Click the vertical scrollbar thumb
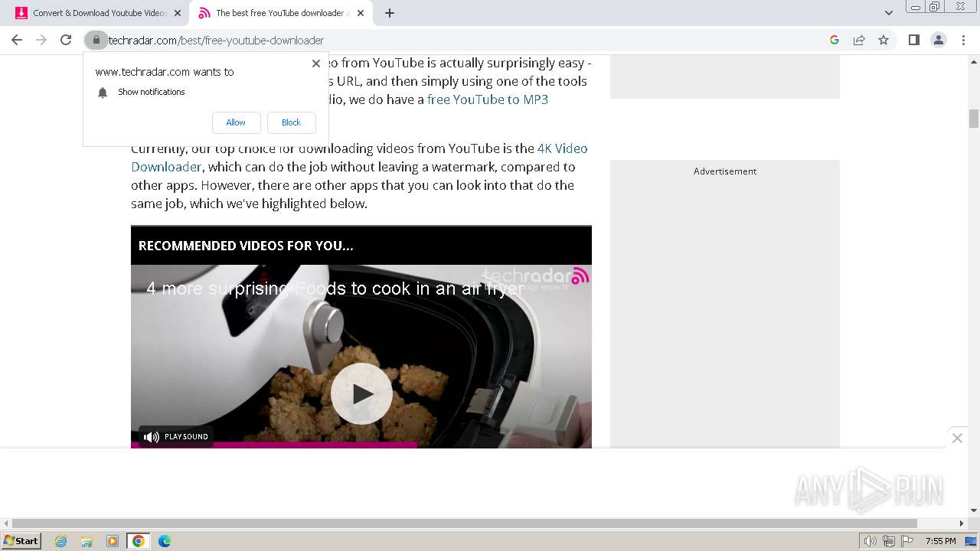 tap(974, 119)
